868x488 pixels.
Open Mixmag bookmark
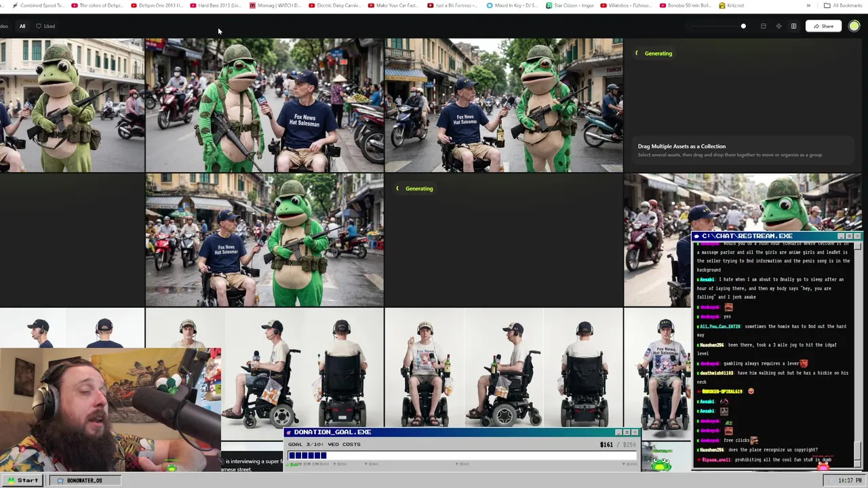[x=275, y=5]
